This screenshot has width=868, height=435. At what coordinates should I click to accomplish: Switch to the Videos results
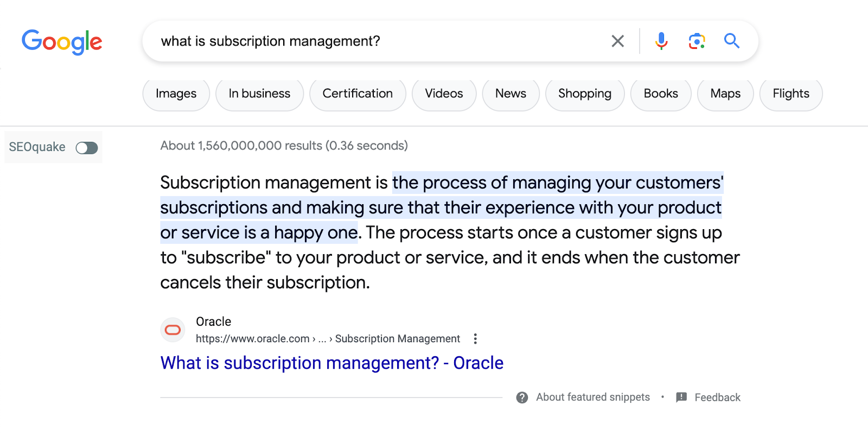tap(444, 94)
